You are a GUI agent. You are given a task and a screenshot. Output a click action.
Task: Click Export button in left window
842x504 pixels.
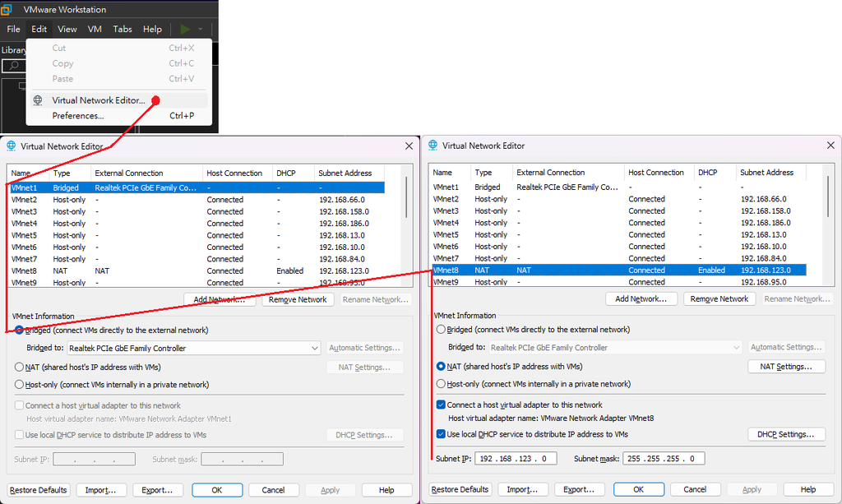click(x=157, y=490)
